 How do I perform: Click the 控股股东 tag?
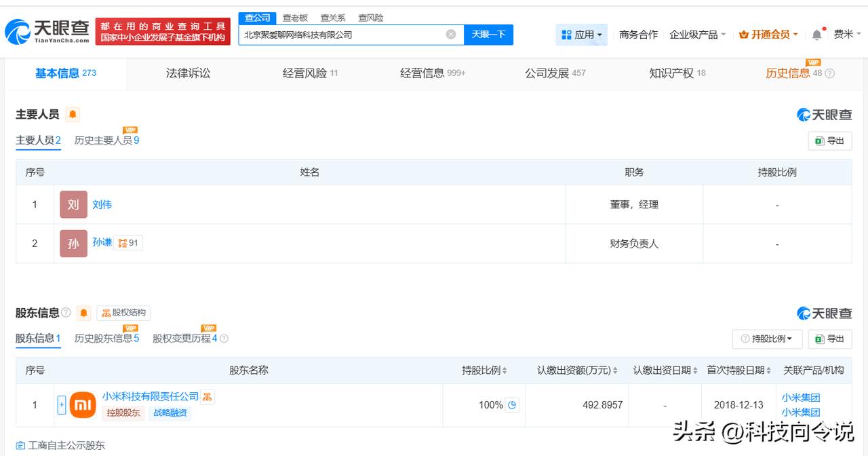[x=123, y=413]
